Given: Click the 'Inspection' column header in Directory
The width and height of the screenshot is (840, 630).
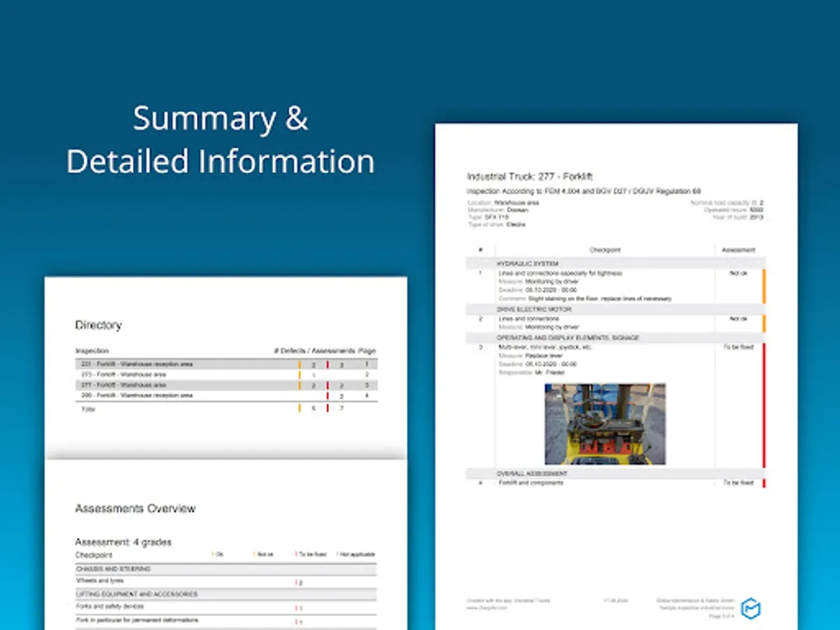Looking at the screenshot, I should 92,350.
